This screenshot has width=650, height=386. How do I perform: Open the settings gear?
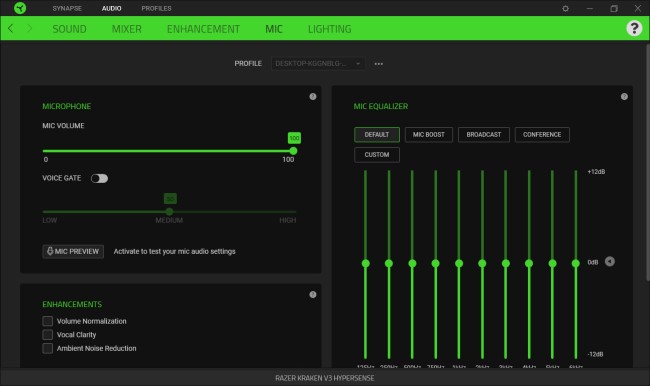click(x=565, y=8)
